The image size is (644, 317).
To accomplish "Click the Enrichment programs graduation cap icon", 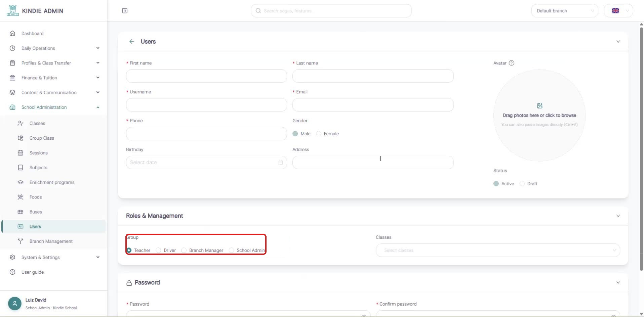I will [x=21, y=182].
